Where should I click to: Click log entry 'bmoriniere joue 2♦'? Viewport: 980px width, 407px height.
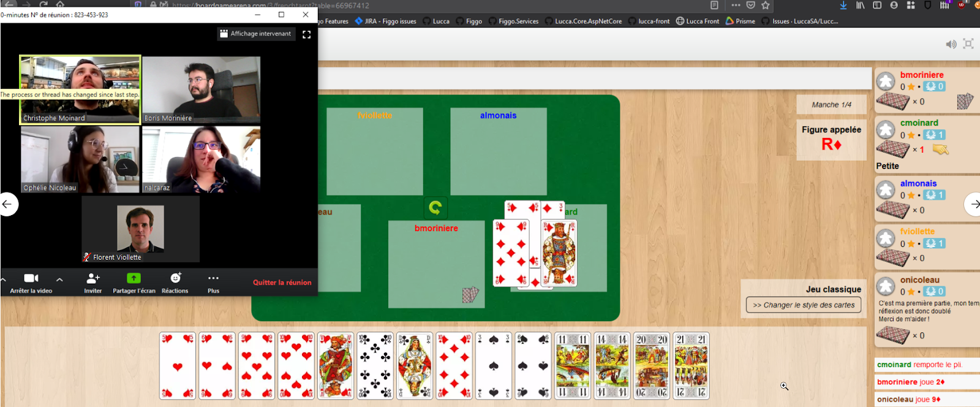tap(911, 382)
